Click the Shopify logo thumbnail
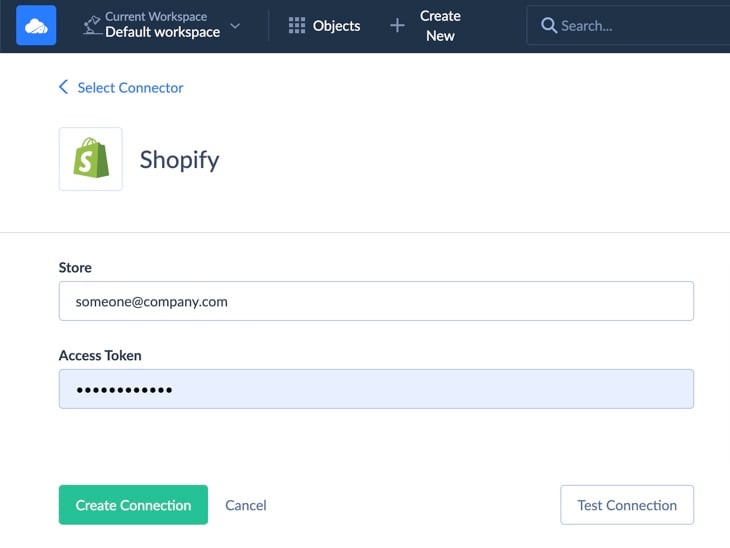 tap(91, 159)
